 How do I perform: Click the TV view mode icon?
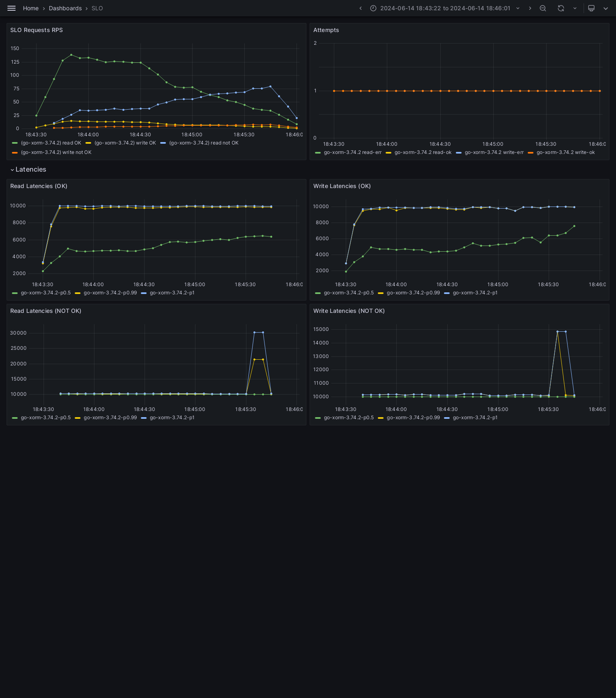(x=591, y=8)
